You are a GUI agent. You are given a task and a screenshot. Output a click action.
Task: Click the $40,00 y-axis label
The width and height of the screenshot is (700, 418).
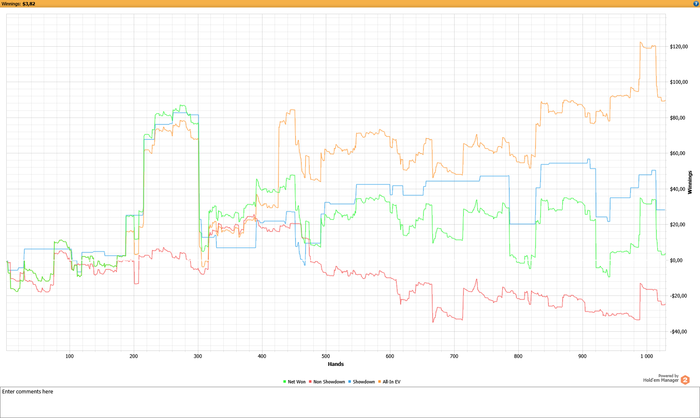click(678, 189)
